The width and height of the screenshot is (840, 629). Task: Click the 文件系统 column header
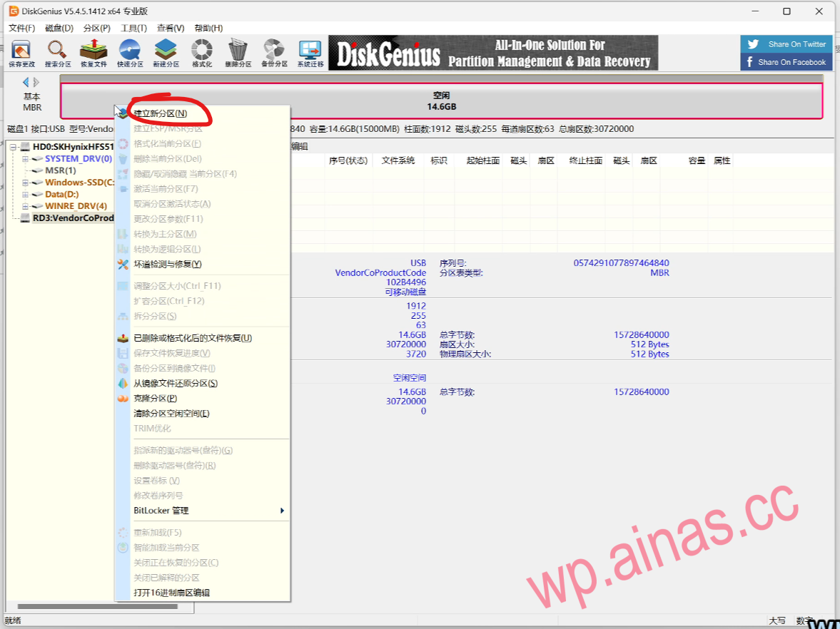(398, 160)
